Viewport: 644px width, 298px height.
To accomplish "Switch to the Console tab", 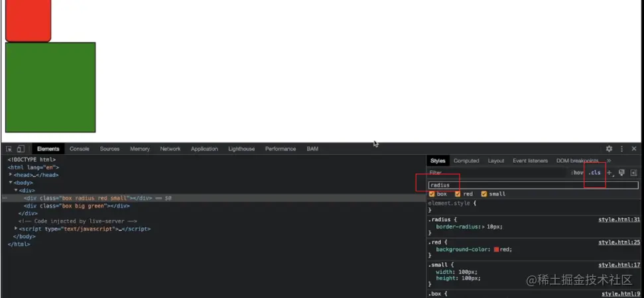I will [x=80, y=149].
